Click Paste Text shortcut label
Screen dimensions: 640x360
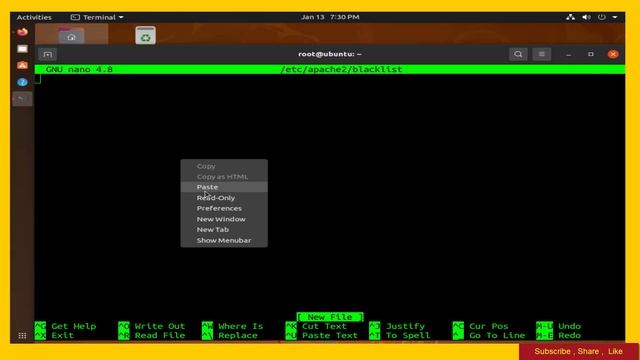click(x=330, y=336)
